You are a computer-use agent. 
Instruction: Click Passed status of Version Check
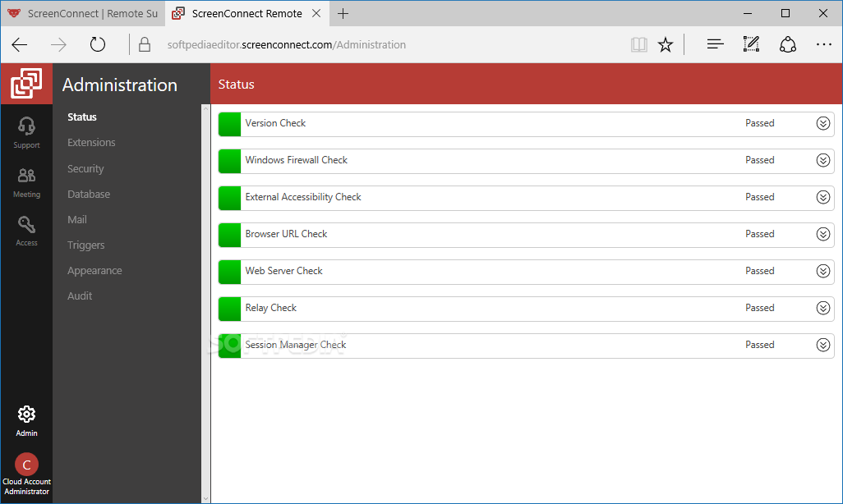pyautogui.click(x=760, y=123)
